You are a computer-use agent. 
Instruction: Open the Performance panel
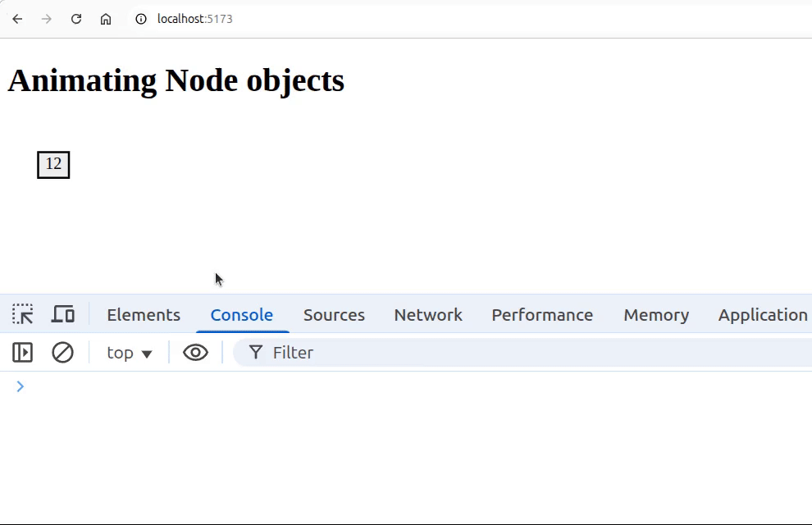541,314
